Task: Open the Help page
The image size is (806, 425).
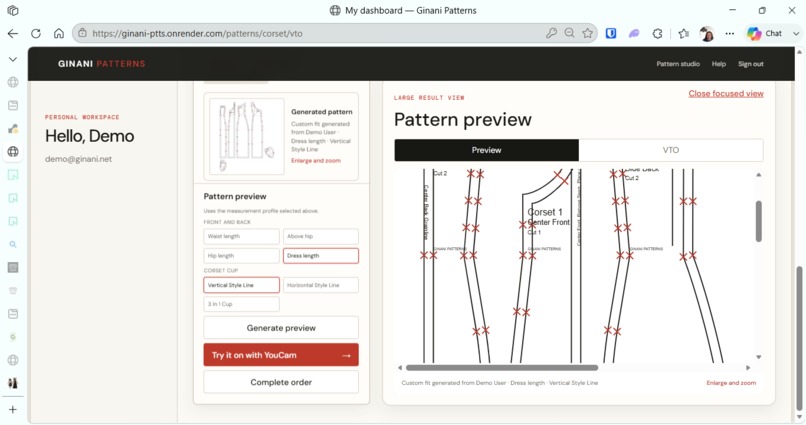Action: (x=719, y=64)
